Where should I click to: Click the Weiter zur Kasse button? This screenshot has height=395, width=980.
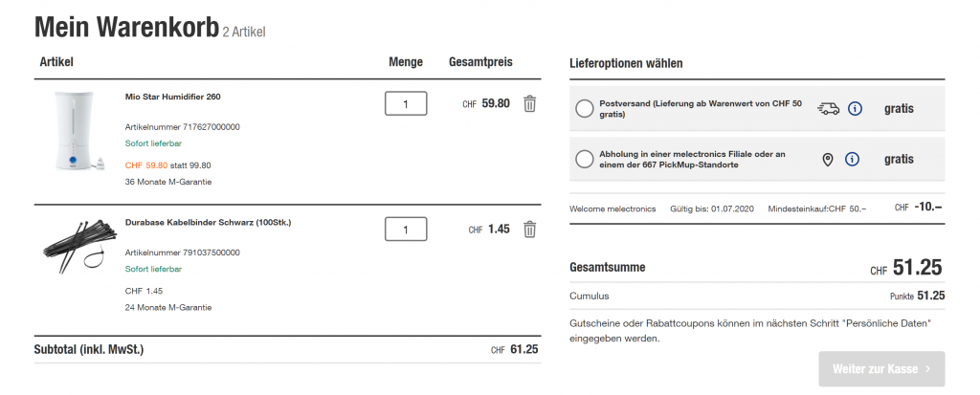pyautogui.click(x=881, y=368)
